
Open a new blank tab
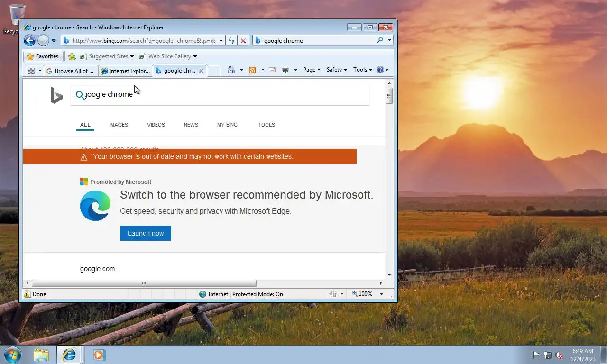(x=214, y=71)
